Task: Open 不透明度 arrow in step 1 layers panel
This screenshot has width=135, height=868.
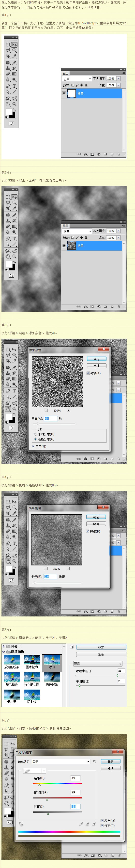Action: coord(118,79)
